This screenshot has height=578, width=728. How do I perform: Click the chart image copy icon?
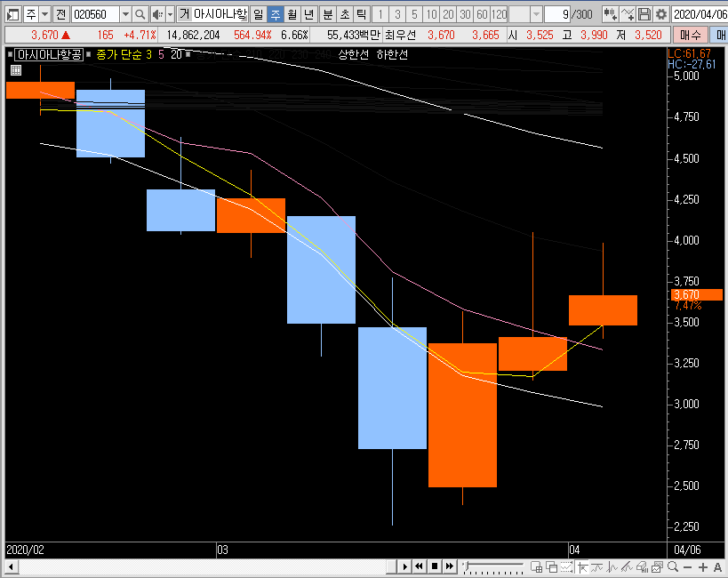pyautogui.click(x=657, y=566)
